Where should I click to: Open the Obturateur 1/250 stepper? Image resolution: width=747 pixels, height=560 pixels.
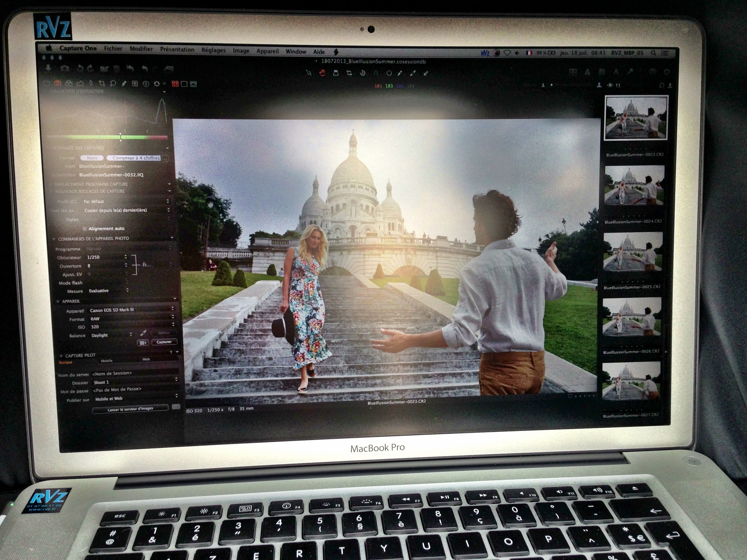click(x=126, y=257)
